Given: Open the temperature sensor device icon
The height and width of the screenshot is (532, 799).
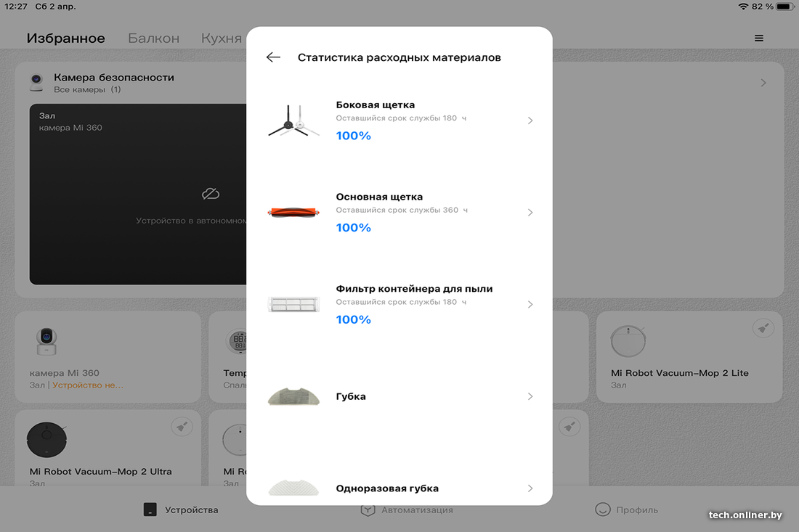Looking at the screenshot, I should point(237,341).
